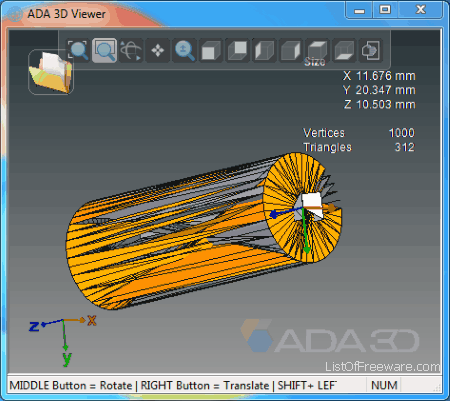Maximize the ADA 3D Viewer window
Screen dimensions: 450x401
(x=385, y=10)
